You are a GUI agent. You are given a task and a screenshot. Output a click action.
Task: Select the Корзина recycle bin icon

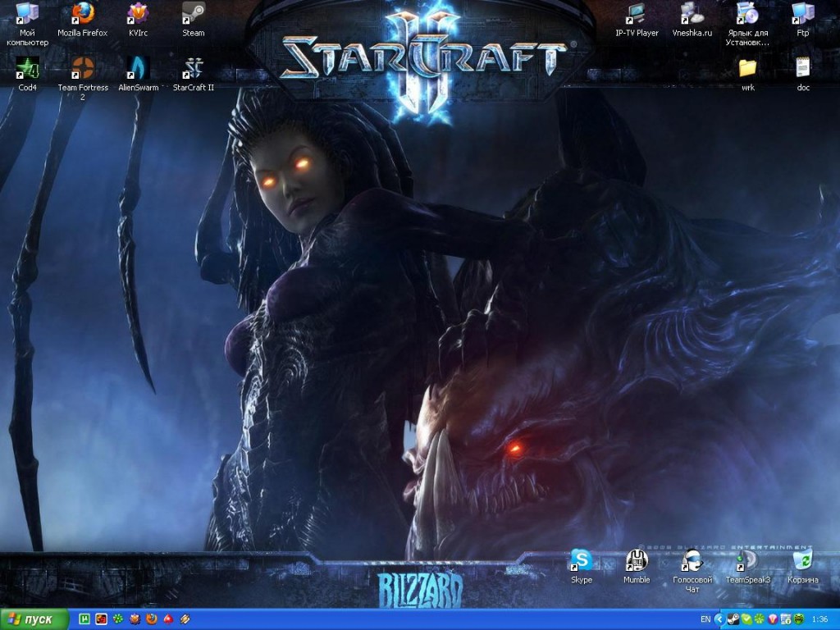(803, 566)
